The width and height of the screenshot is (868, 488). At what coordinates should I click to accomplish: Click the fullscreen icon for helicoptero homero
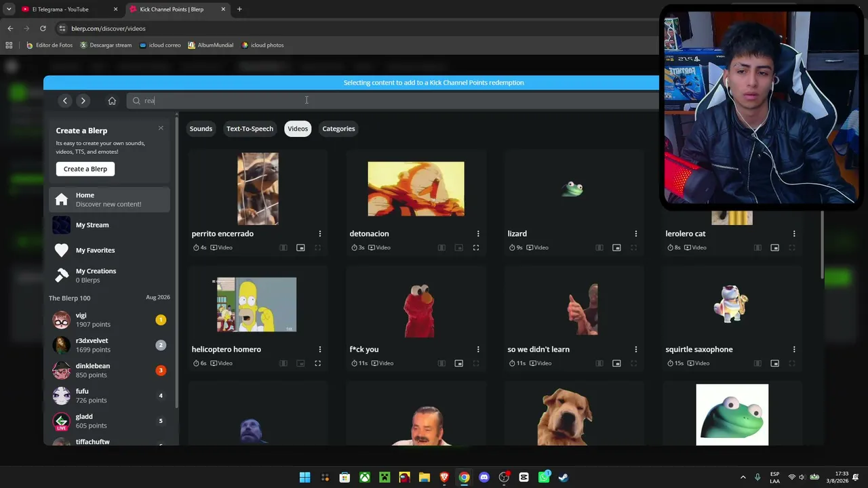[x=318, y=364]
